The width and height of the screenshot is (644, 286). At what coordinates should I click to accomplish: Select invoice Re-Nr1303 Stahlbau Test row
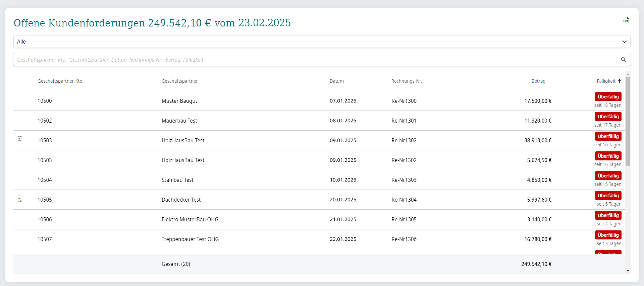[x=319, y=180]
